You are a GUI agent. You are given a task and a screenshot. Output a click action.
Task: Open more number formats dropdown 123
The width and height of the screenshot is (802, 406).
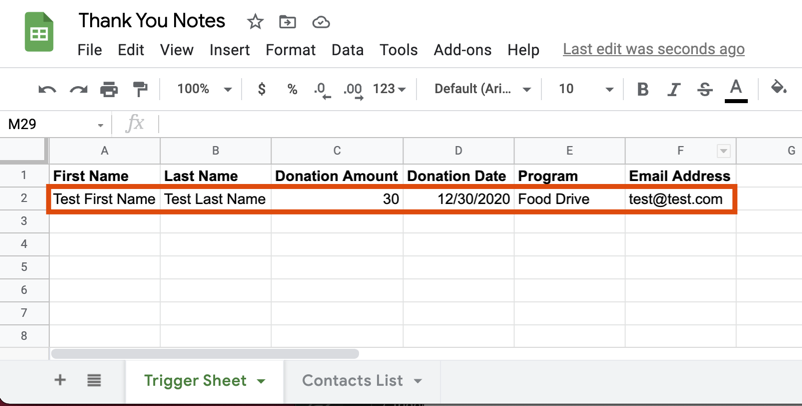389,89
